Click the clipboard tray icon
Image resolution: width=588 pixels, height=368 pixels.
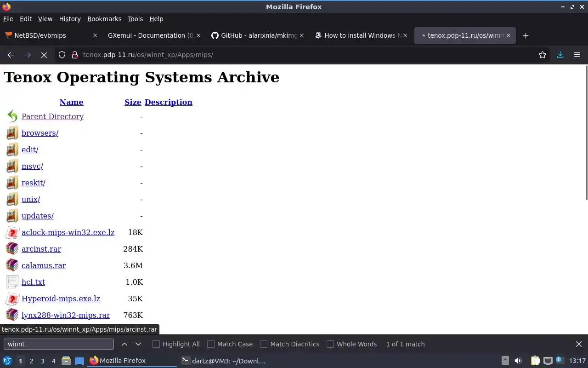pyautogui.click(x=535, y=361)
